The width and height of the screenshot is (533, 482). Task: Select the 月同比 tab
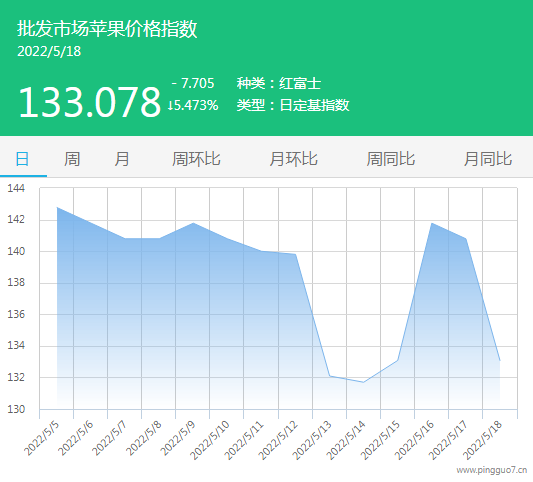point(488,159)
